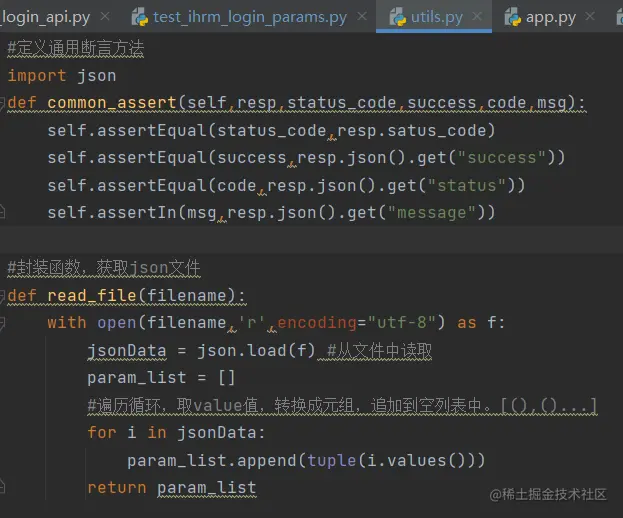This screenshot has height=518, width=623.
Task: Close the login_api.py tab
Action: click(x=105, y=17)
